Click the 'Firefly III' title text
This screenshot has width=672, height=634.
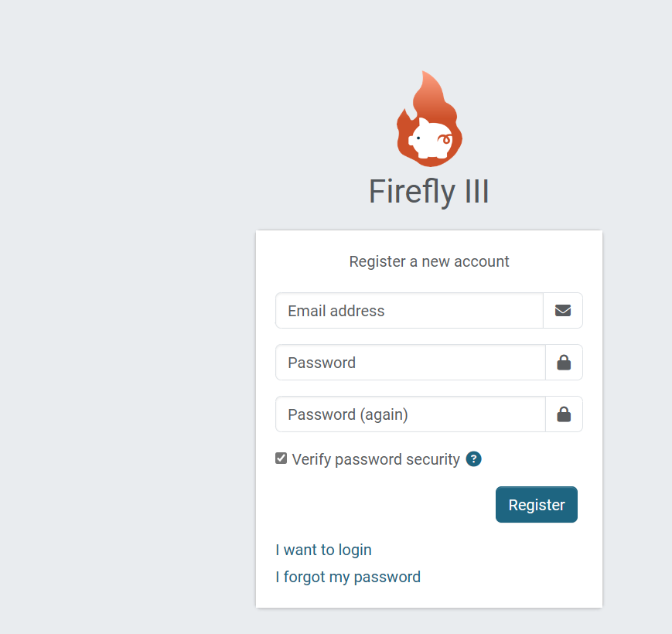pyautogui.click(x=428, y=192)
